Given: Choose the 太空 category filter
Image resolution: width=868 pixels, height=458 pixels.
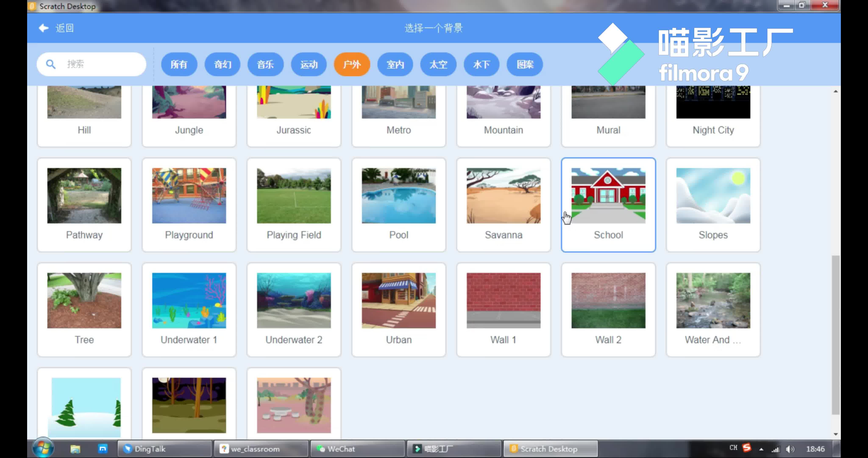Looking at the screenshot, I should (x=438, y=64).
